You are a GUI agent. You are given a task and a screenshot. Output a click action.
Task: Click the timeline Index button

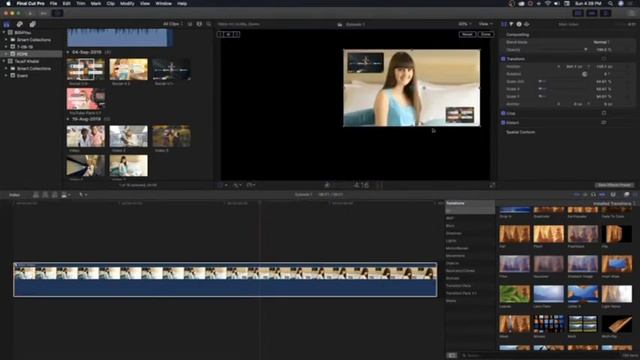15,195
